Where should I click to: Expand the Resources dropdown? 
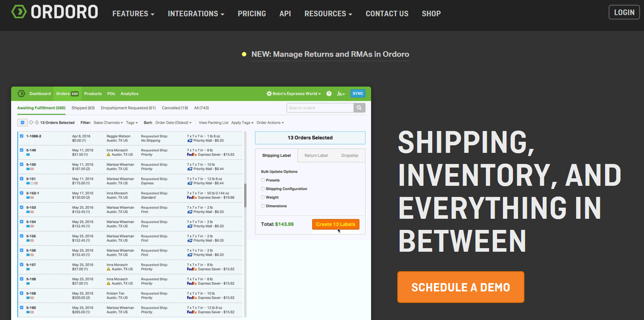click(328, 13)
